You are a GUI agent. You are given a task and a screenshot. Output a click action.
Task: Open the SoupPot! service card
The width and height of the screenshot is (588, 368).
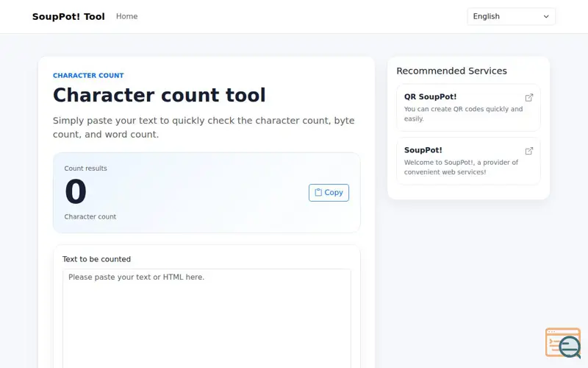(468, 160)
